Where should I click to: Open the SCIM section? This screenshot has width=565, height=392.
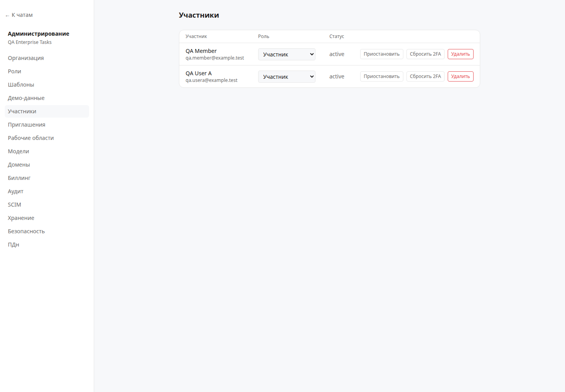[x=47, y=205]
